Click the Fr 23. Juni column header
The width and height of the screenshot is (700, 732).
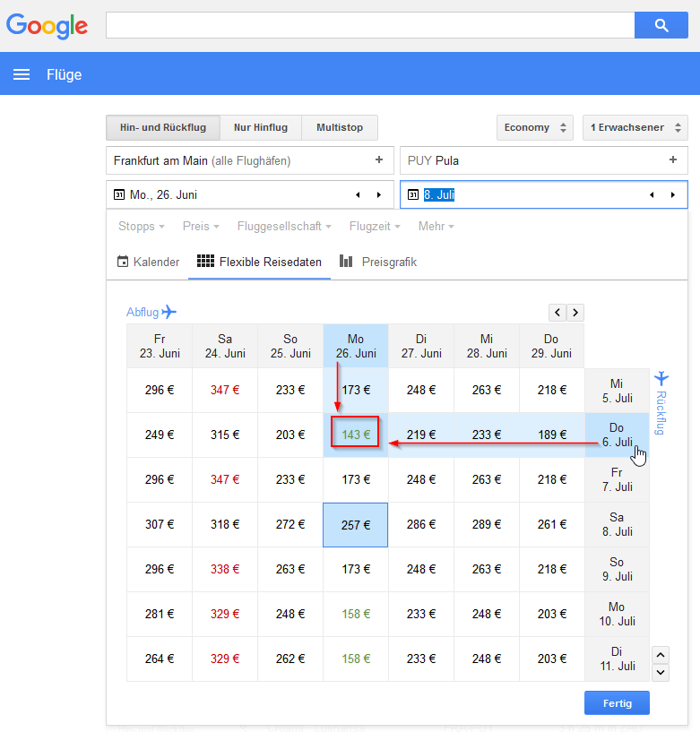[x=160, y=346]
